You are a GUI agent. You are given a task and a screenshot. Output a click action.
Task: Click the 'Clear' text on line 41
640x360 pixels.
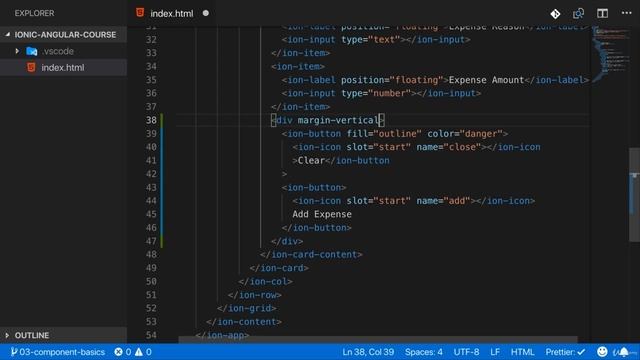pos(311,160)
